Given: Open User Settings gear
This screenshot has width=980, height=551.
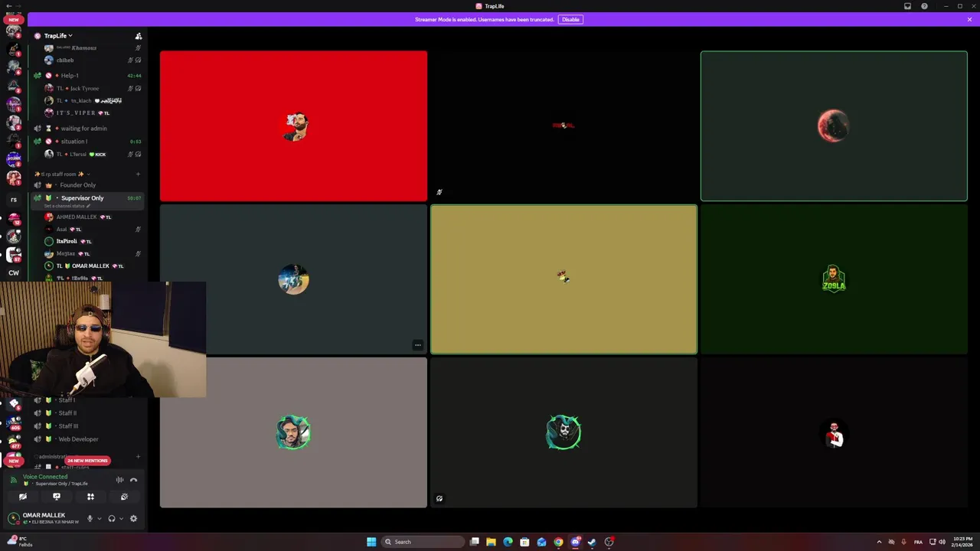Looking at the screenshot, I should pyautogui.click(x=133, y=518).
